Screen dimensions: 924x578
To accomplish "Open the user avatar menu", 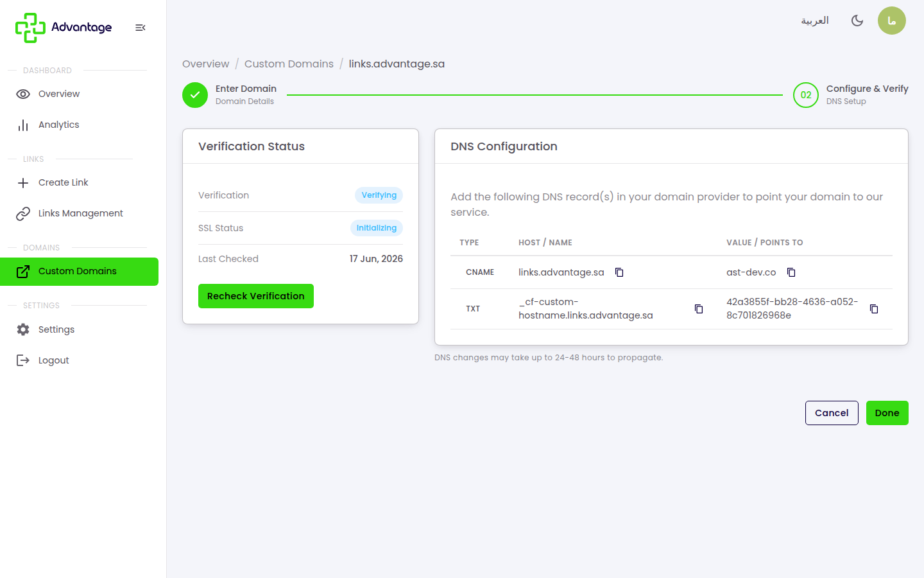I will click(x=892, y=21).
